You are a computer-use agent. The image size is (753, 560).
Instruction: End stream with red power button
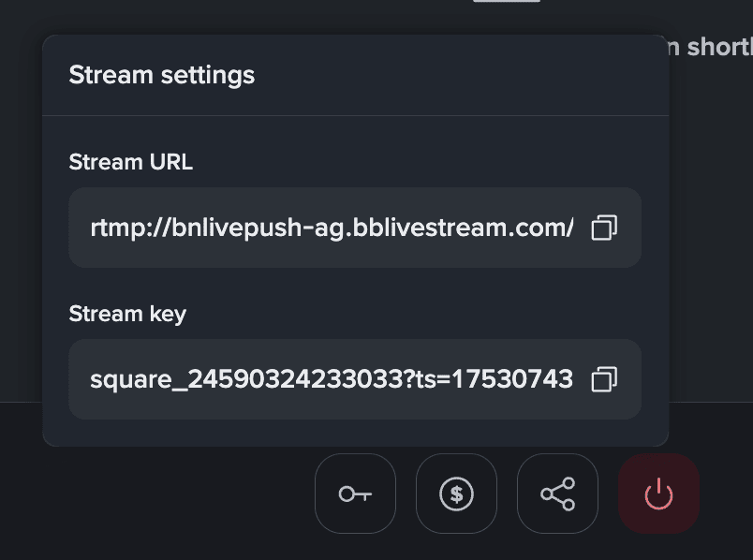click(x=658, y=494)
